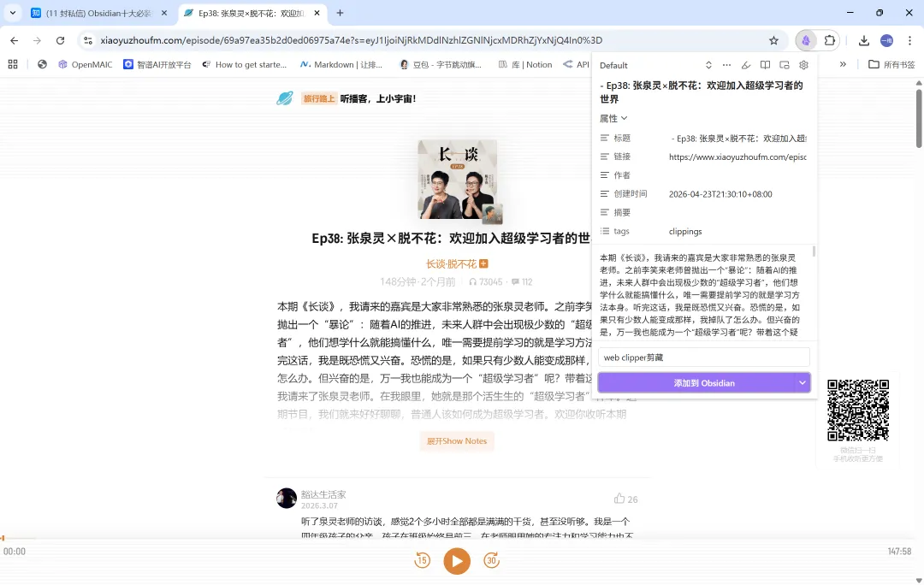
Task: Click the page vertical scrollbar thumb
Action: pos(919,117)
